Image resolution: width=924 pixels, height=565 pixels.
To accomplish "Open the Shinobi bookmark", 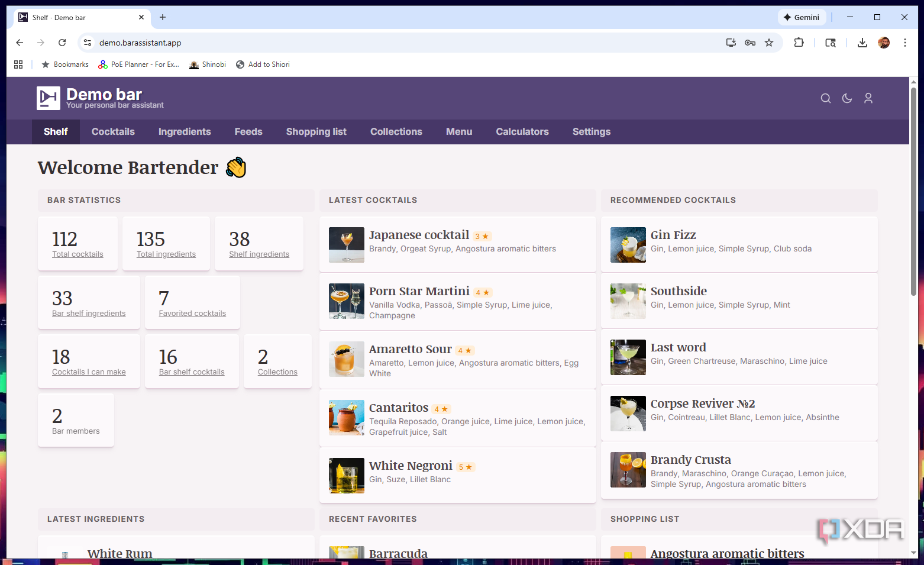I will (208, 64).
